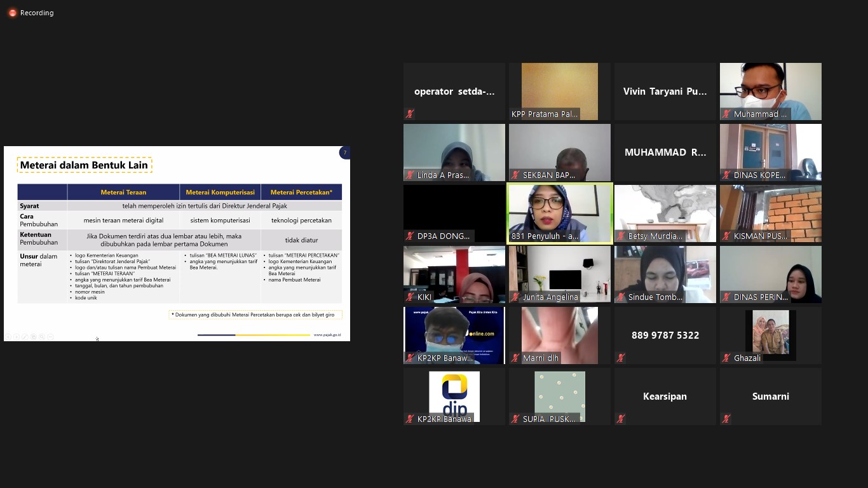Click muted mic icon on Linda A Pras tile
Screen dimensions: 868x488
coord(410,175)
